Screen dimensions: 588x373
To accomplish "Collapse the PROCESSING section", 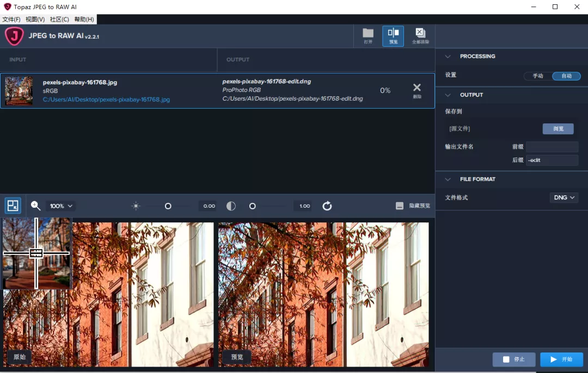I will 448,57.
